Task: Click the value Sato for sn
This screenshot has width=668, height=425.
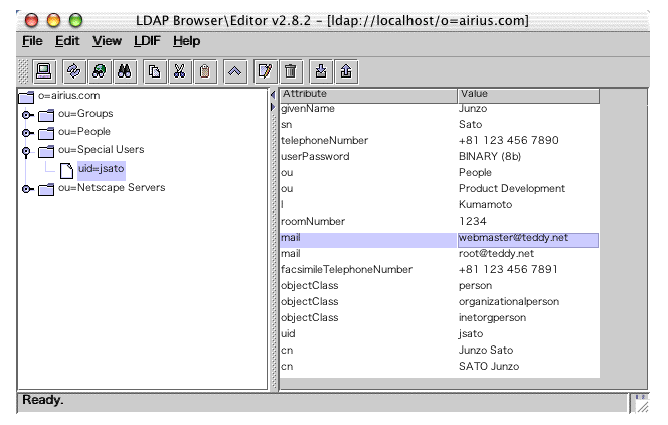Action: [x=470, y=125]
